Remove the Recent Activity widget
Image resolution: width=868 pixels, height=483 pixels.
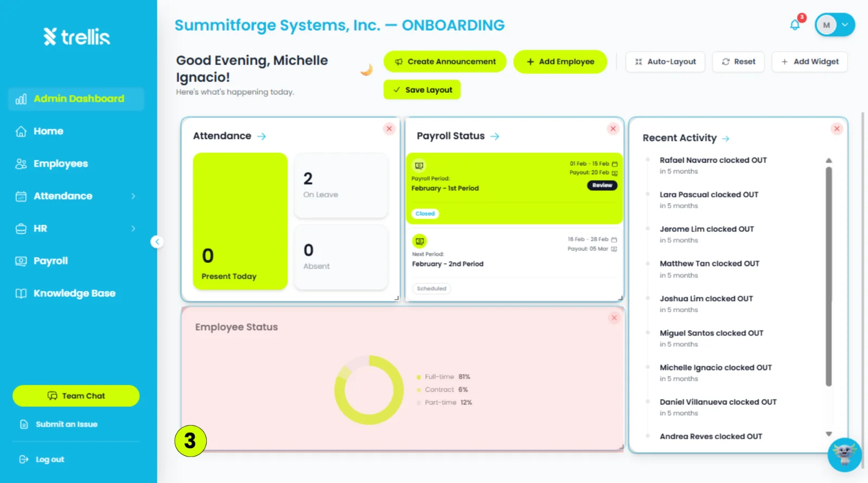point(837,128)
